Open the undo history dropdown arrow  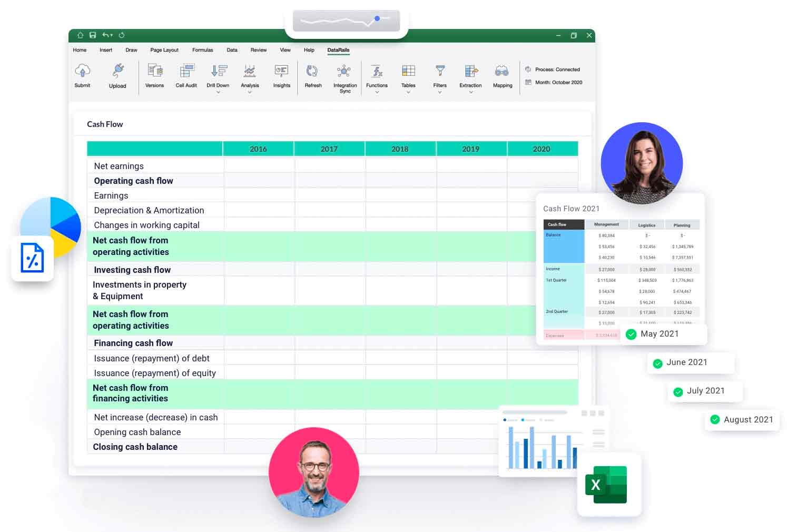click(x=112, y=36)
